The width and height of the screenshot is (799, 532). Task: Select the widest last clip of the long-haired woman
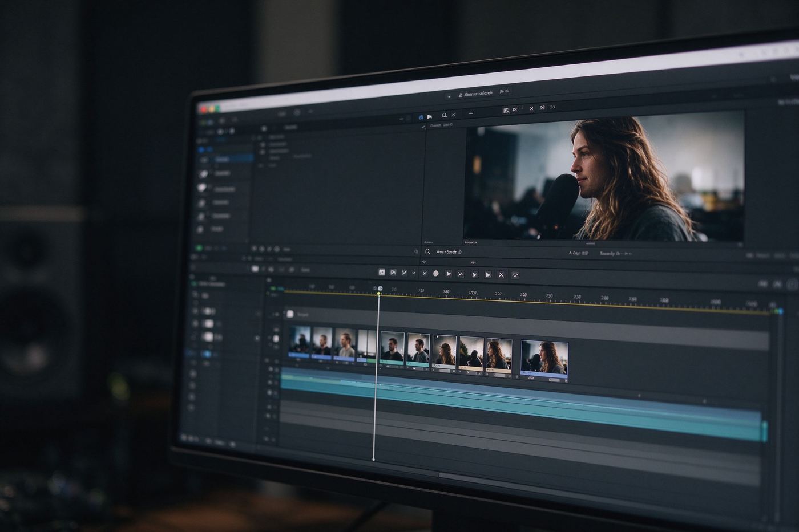[x=544, y=360]
